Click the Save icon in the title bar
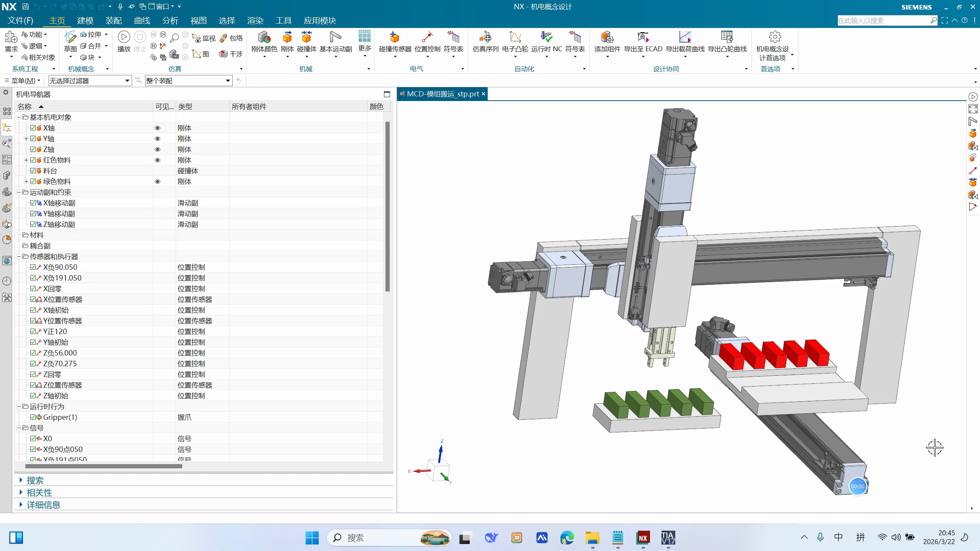980x551 pixels. (x=25, y=7)
